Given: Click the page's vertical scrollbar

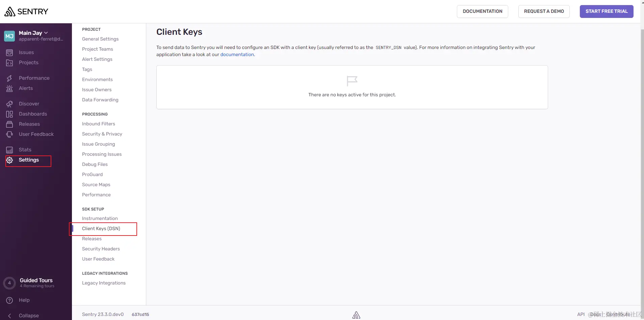Looking at the screenshot, I should pyautogui.click(x=642, y=162).
